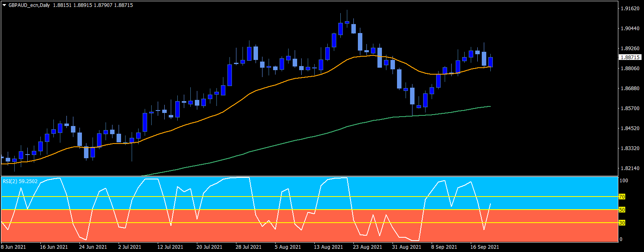644x252 pixels.
Task: Click the RSI 0 level label
Action: 621,239
